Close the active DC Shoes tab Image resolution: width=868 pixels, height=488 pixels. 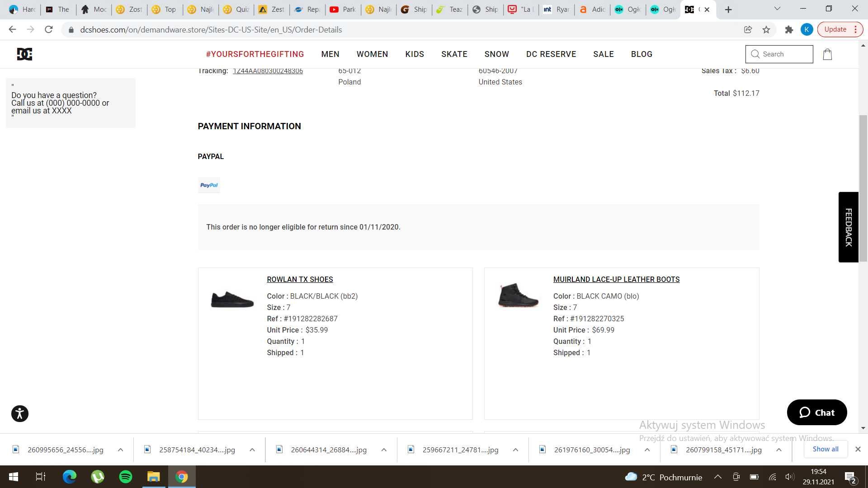point(707,9)
